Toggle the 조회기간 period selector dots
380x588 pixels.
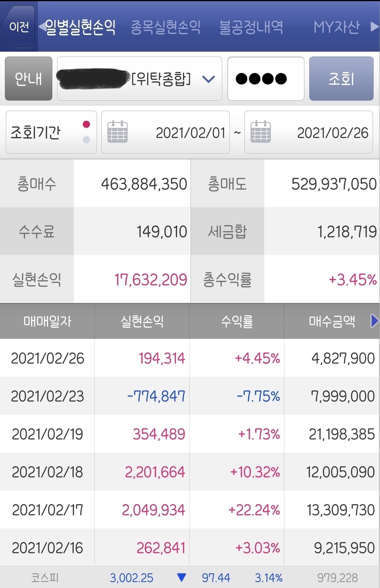pyautogui.click(x=86, y=132)
